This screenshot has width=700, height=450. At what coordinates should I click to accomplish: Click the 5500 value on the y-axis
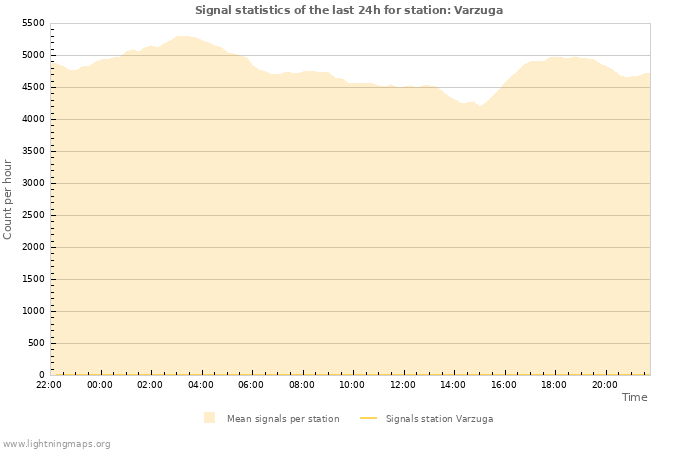tap(33, 23)
